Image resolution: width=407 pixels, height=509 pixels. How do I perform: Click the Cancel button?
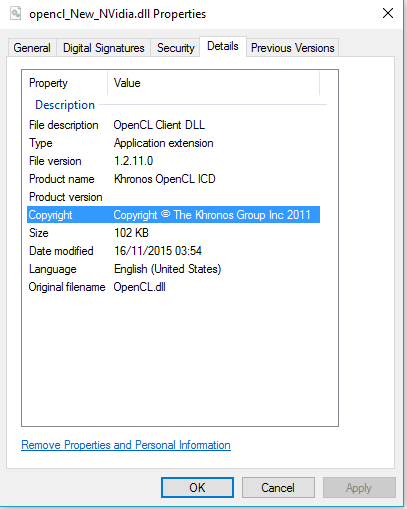tap(278, 487)
